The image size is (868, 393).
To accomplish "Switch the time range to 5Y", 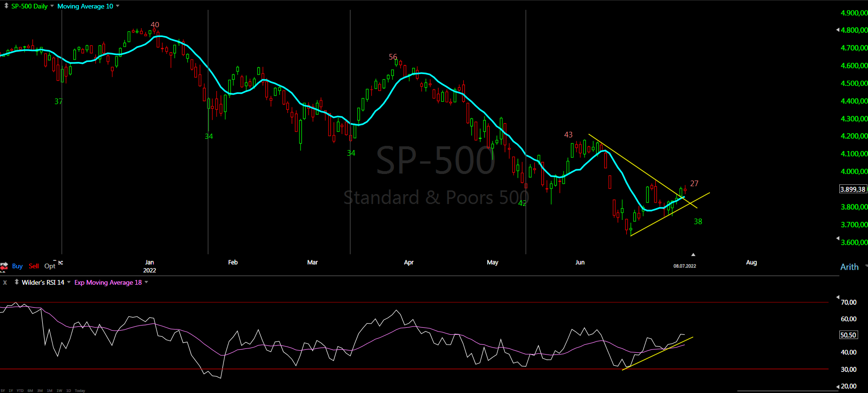I will click(x=3, y=391).
